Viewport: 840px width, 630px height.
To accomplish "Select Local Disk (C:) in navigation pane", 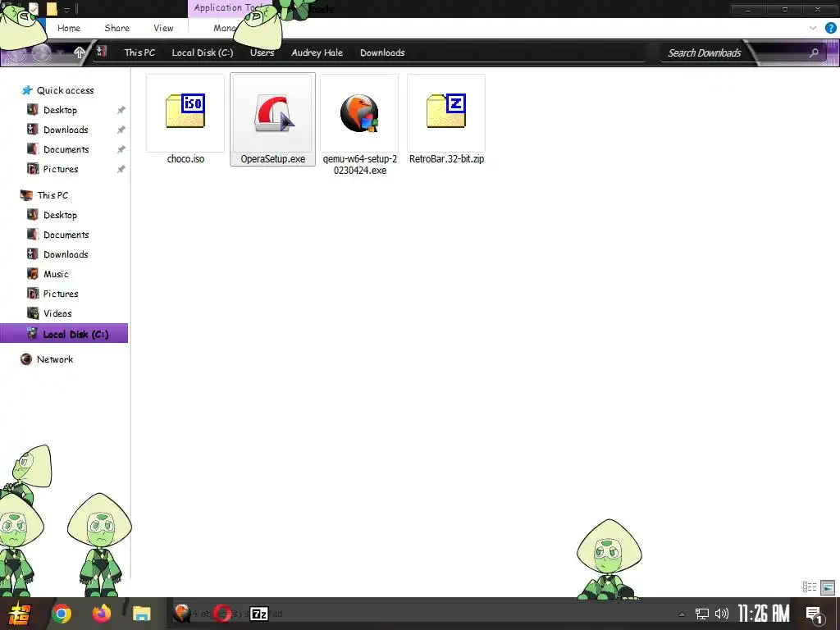I will pyautogui.click(x=64, y=333).
